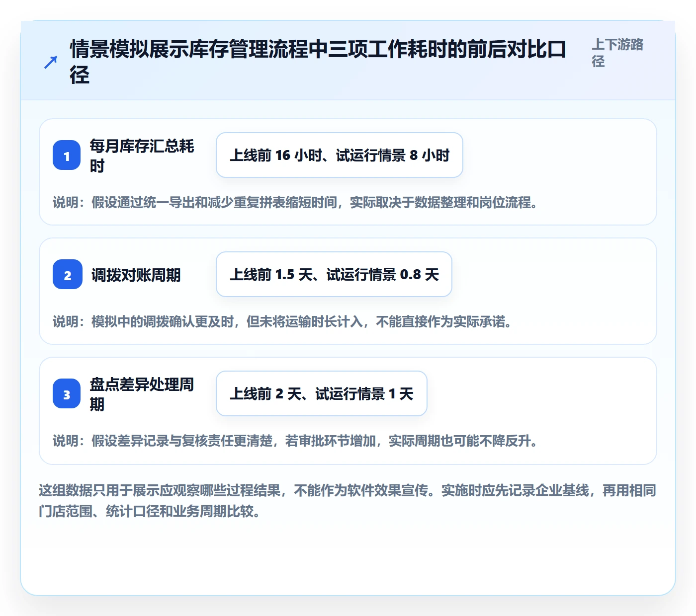Screen dimensions: 696x616
Task: Click footer paragraph starting 这组数据只用于
Action: 348,501
